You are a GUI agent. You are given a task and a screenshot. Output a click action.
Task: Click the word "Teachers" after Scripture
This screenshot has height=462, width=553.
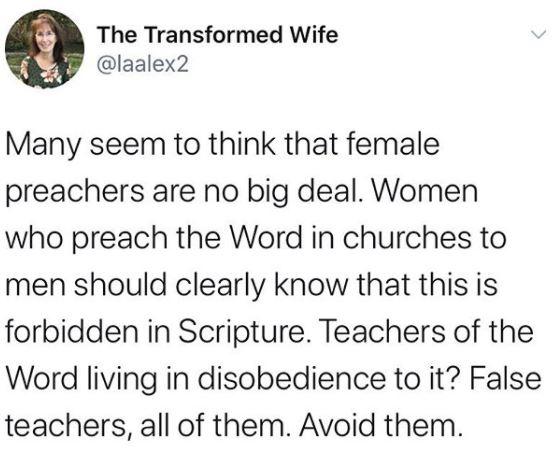(382, 331)
